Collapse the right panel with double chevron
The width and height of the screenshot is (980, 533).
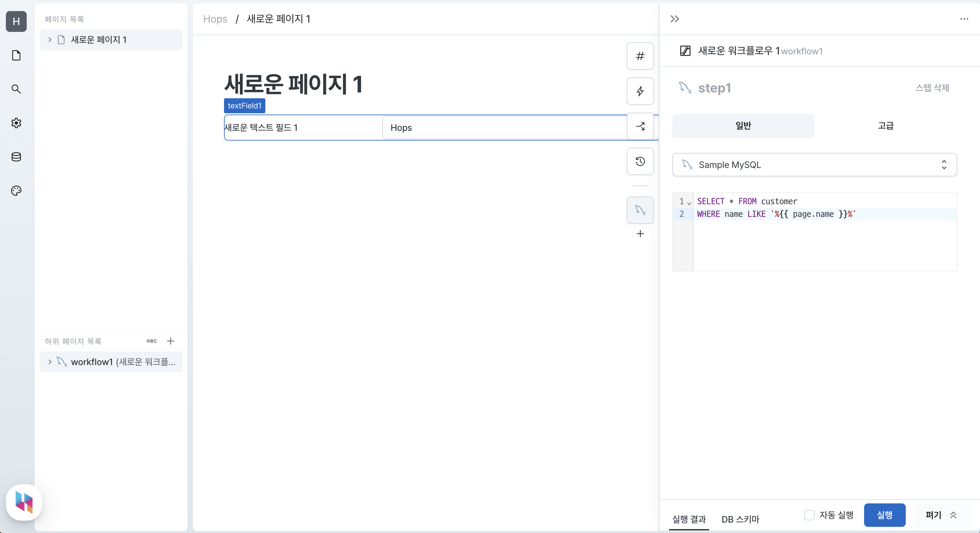(x=675, y=19)
